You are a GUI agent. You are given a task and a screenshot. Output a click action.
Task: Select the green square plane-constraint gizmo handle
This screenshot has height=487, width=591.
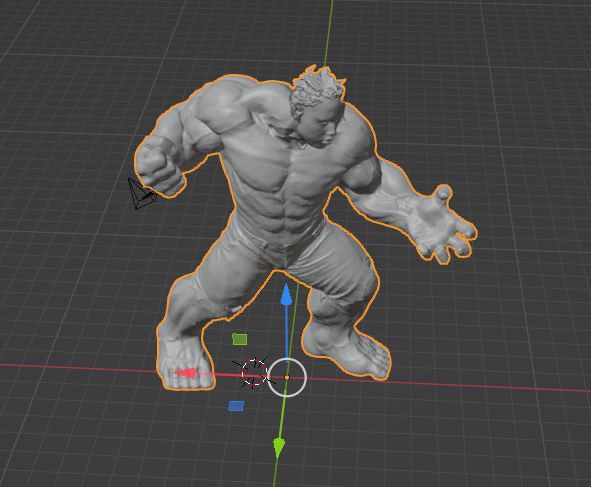[240, 339]
